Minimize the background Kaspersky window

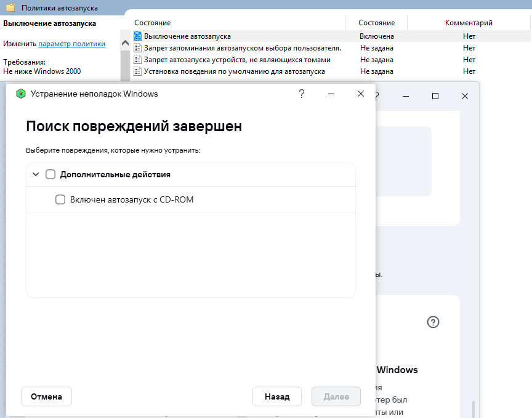[x=405, y=97]
